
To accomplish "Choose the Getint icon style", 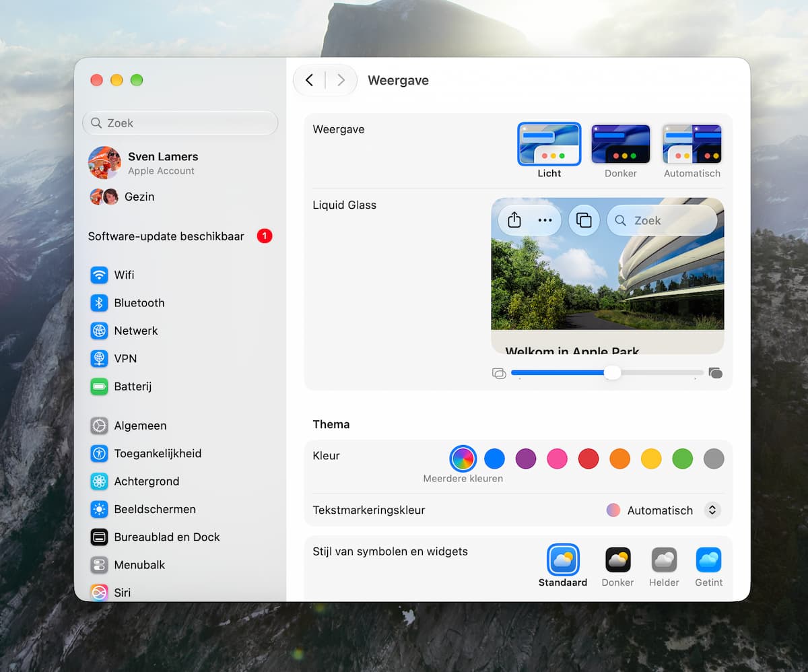I will click(x=709, y=566).
